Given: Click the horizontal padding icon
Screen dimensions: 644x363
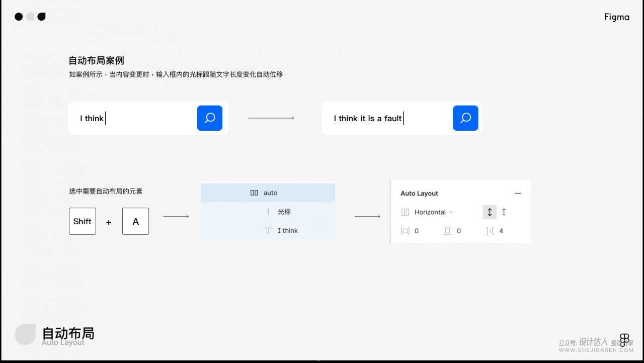Looking at the screenshot, I should (x=405, y=231).
